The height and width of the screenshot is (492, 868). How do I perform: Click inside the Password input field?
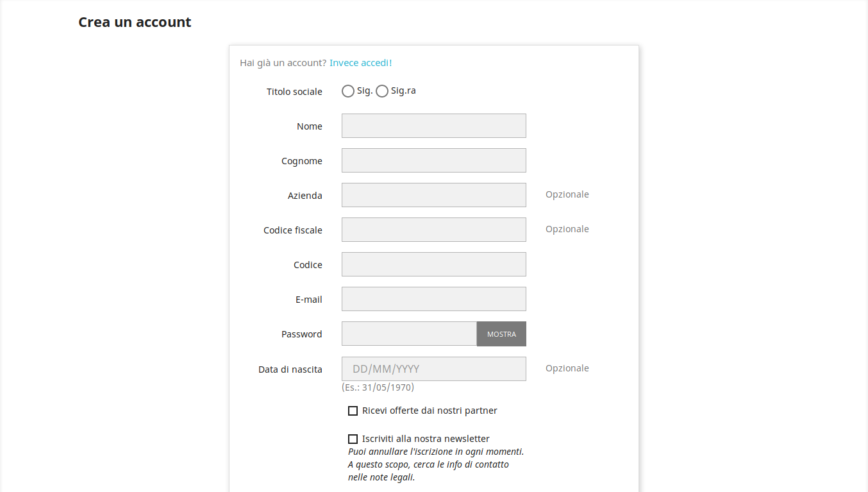[409, 334]
